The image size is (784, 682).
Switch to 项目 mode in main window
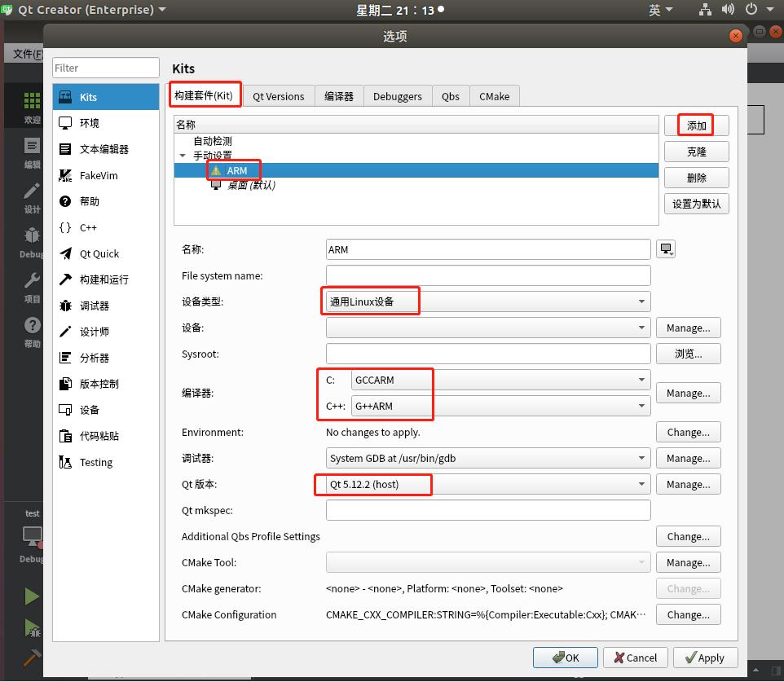32,288
